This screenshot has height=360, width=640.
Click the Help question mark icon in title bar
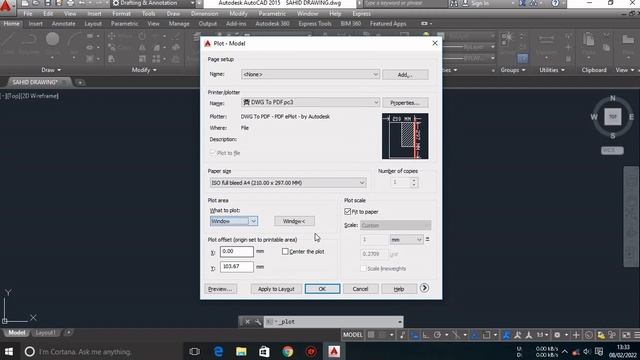click(555, 3)
